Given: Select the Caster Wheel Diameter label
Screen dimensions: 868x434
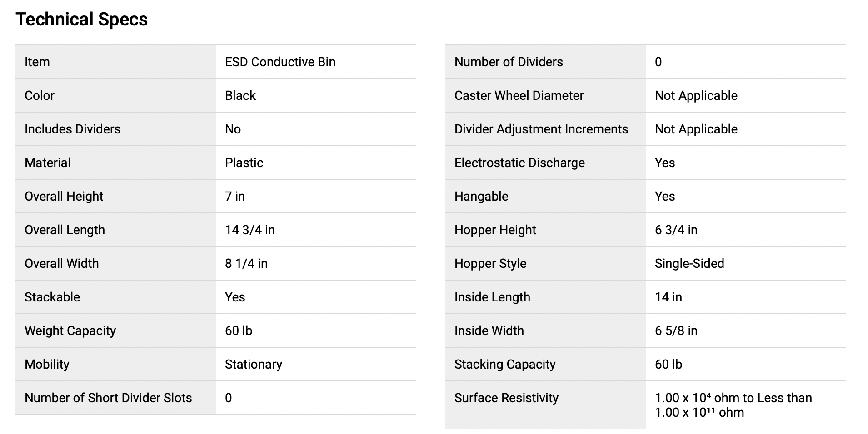Looking at the screenshot, I should pyautogui.click(x=519, y=96).
